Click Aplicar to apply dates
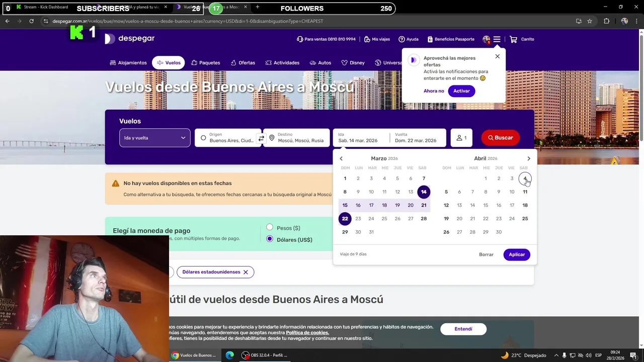644x362 pixels. pyautogui.click(x=517, y=254)
